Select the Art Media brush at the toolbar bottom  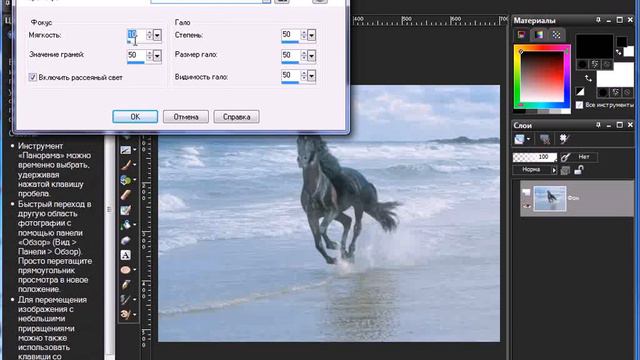[126, 314]
